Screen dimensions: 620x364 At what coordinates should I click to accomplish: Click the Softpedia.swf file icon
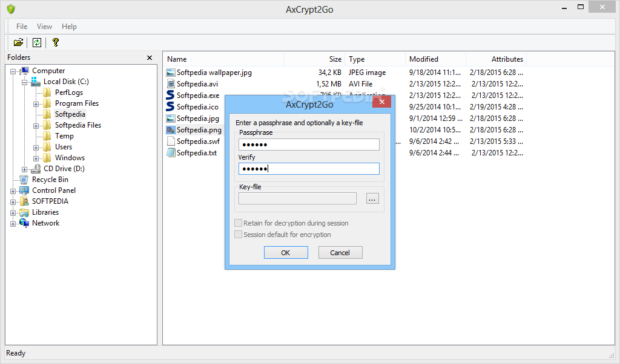[x=170, y=141]
